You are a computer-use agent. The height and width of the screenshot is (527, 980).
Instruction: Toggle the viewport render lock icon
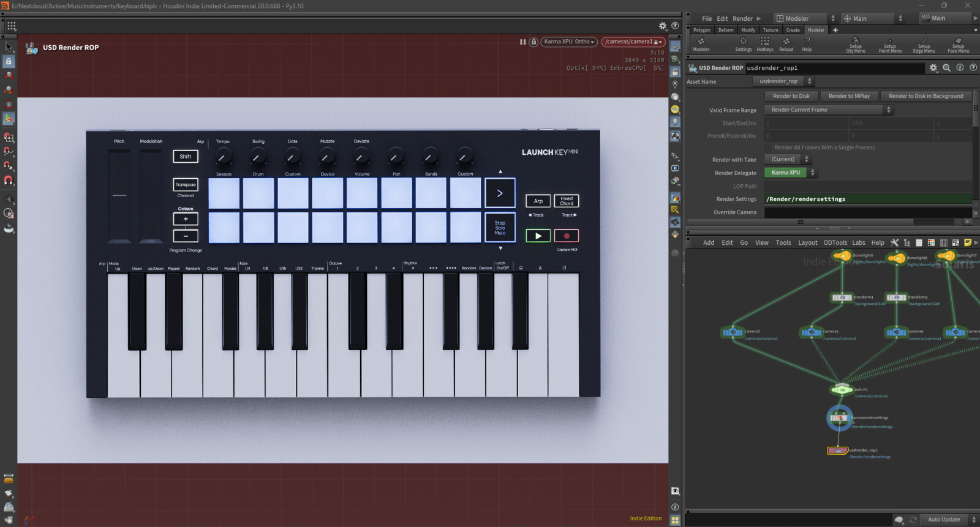[533, 42]
